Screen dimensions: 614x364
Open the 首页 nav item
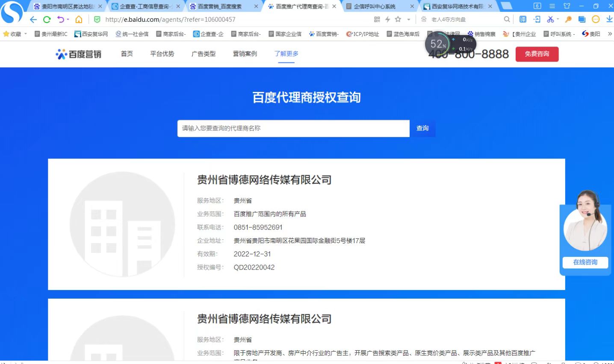pos(127,54)
